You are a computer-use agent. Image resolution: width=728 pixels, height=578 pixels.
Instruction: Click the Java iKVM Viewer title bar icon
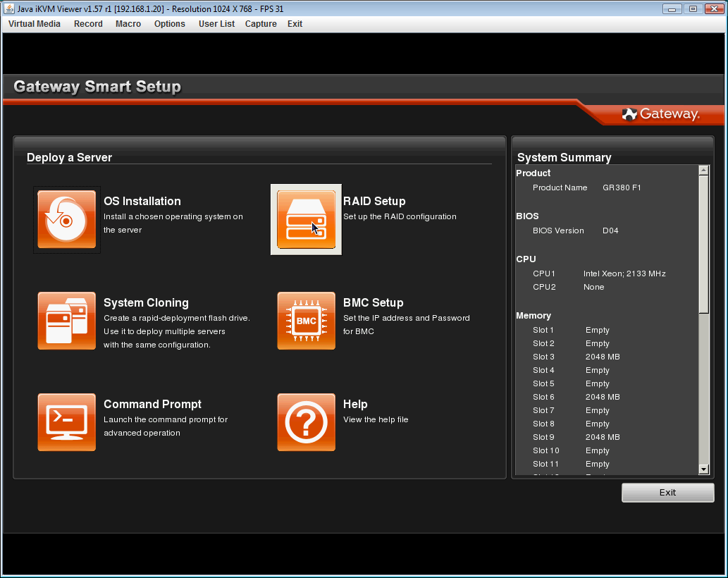(9, 8)
